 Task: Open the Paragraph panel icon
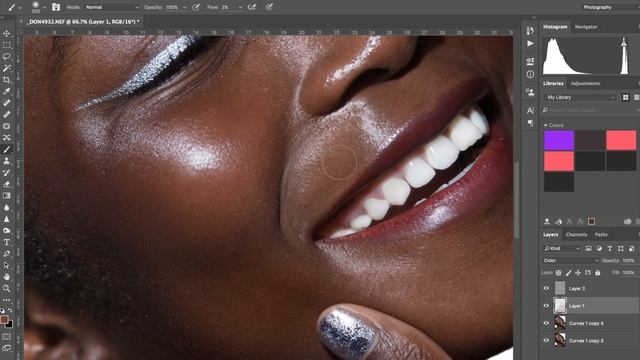pos(530,123)
